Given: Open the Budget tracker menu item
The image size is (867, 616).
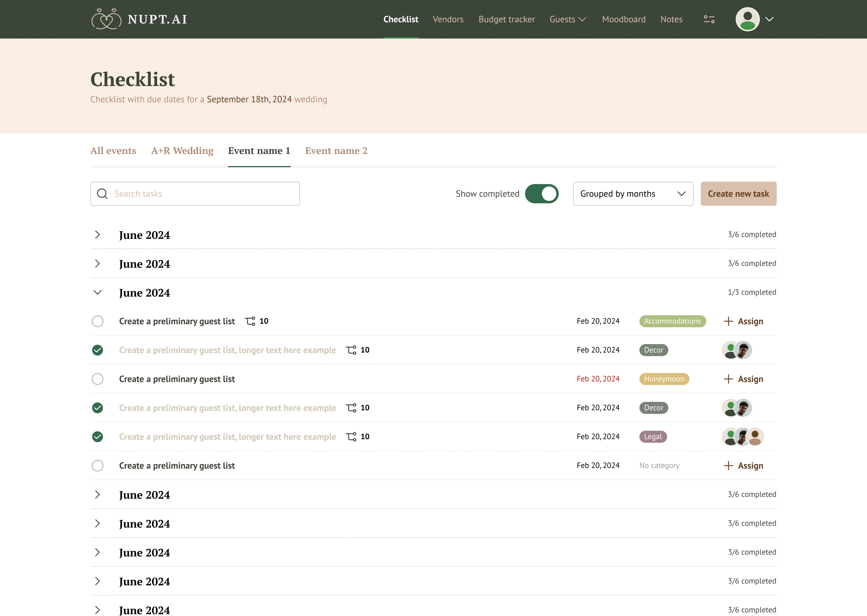Looking at the screenshot, I should point(506,19).
